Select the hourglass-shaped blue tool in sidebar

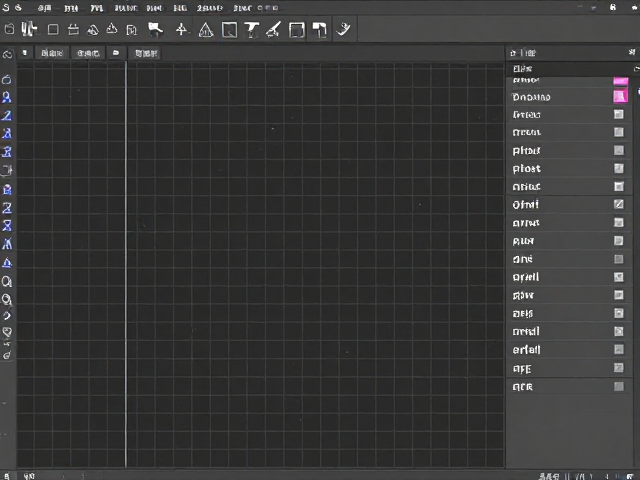pos(7,225)
